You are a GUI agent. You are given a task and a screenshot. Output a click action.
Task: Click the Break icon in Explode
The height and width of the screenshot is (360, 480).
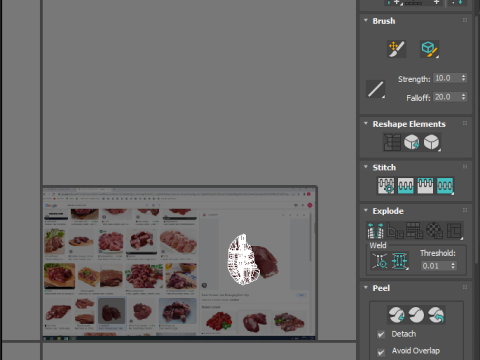[x=375, y=231]
